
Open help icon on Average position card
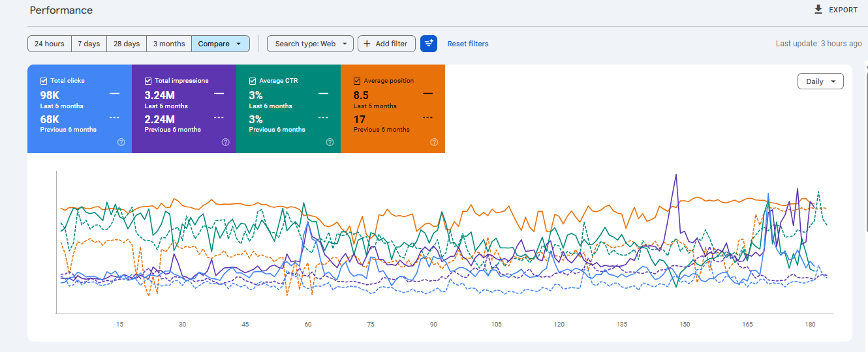tap(434, 142)
